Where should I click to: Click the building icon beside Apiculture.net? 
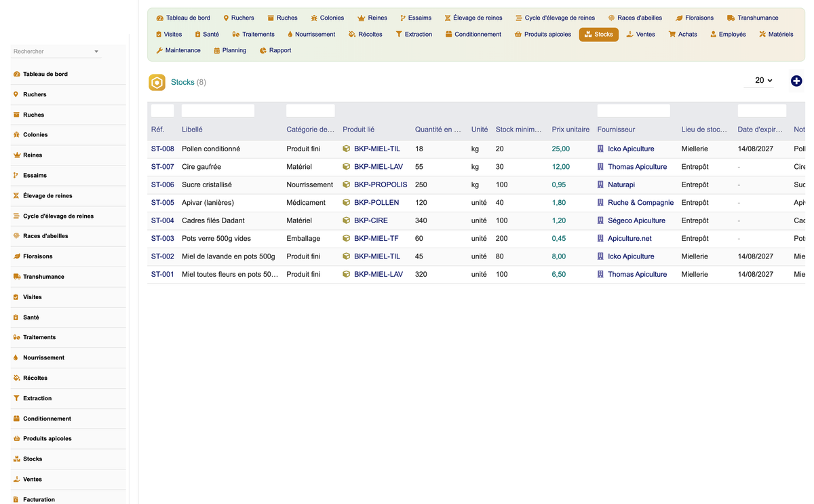coord(600,238)
